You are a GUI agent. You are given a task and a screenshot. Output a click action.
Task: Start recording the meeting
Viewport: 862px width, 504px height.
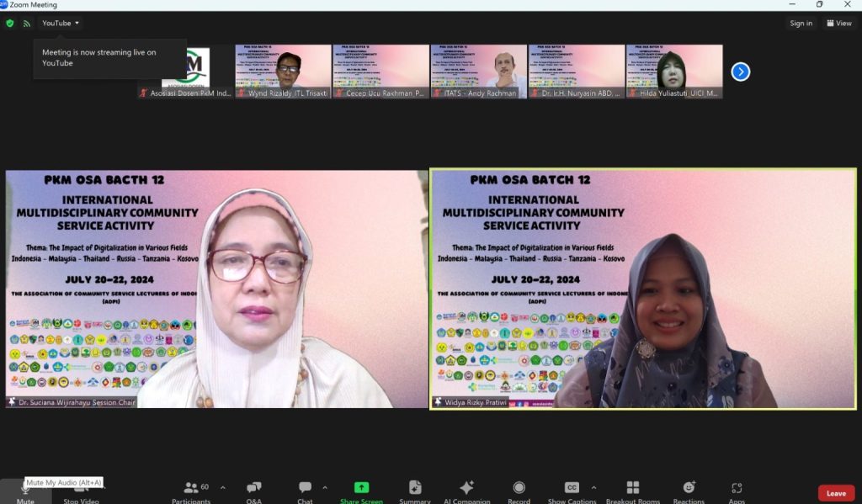point(519,491)
